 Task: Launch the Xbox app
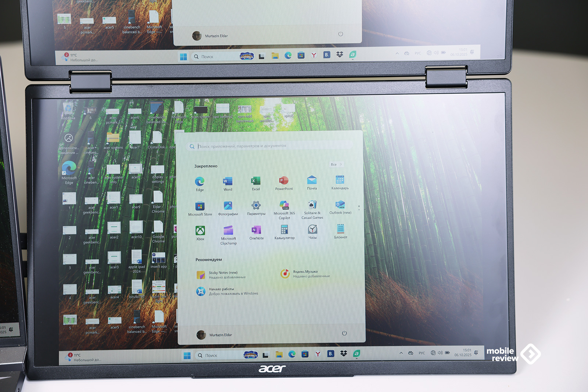point(200,233)
